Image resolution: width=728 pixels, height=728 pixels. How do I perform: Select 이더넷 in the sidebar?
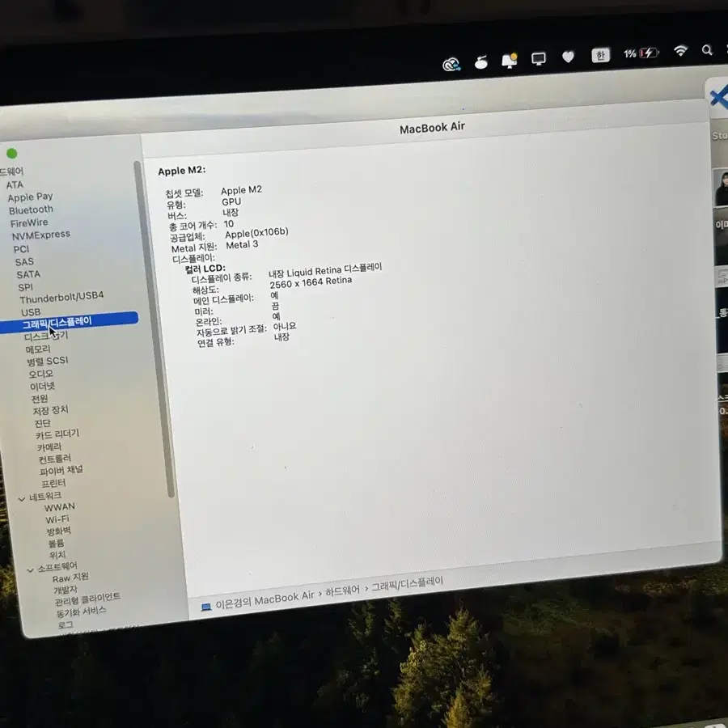coord(42,387)
